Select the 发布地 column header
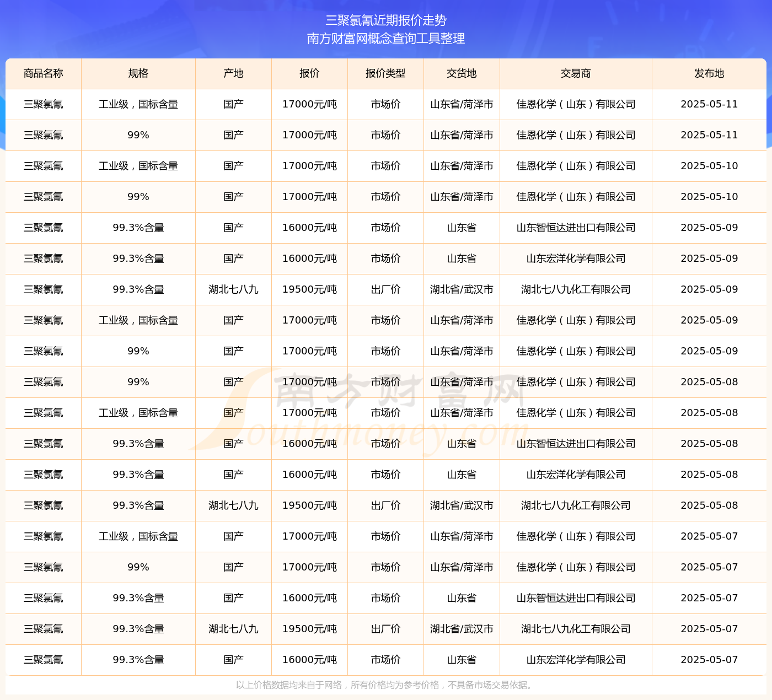 (709, 73)
